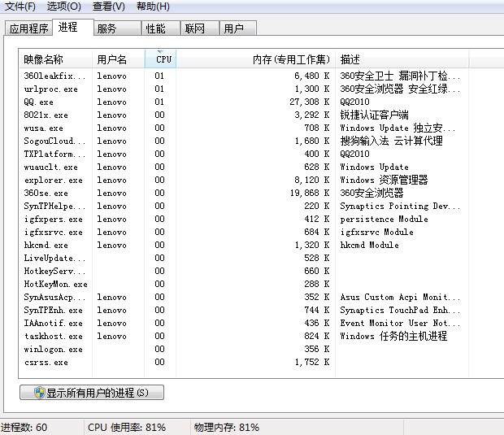This screenshot has width=504, height=435.
Task: Switch to the 应用程序 tab
Action: 28,28
